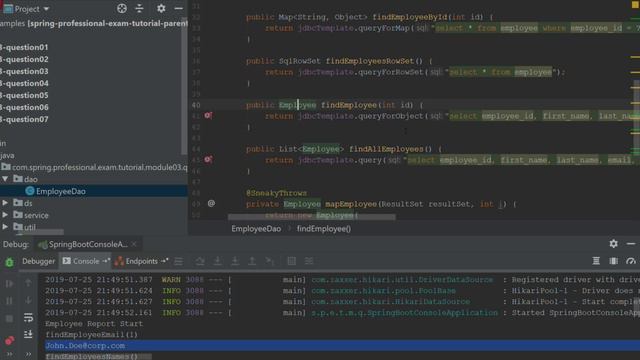Click the Trace Current Stream Chain icon
The height and width of the screenshot is (360, 640).
pos(309,261)
